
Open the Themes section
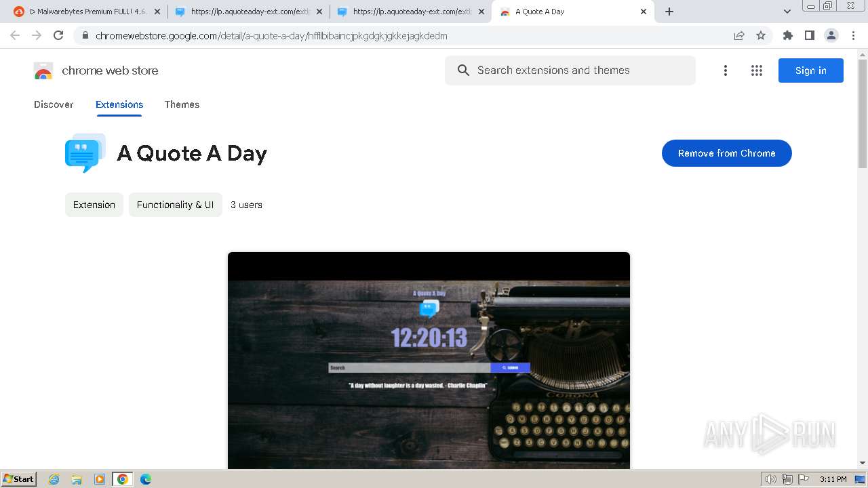click(182, 104)
